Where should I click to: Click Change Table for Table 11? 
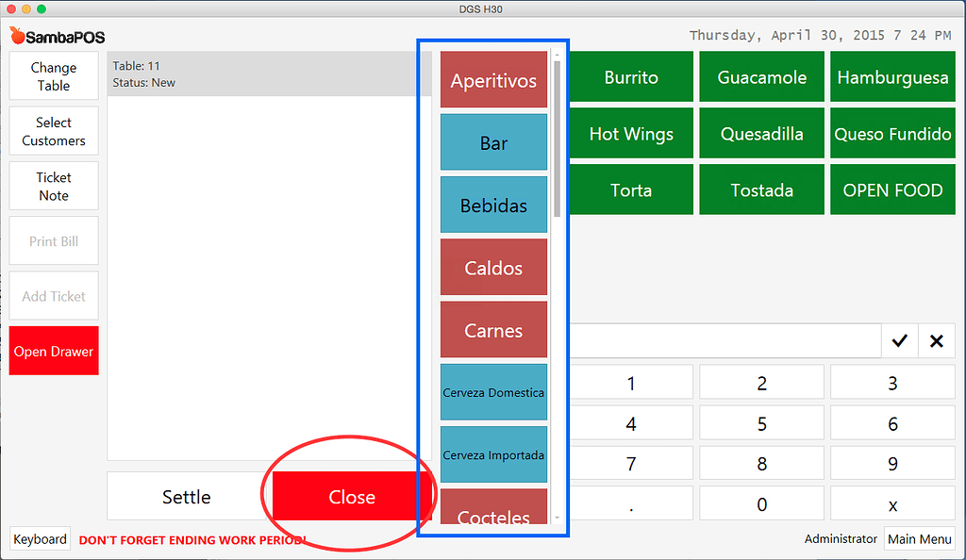53,75
